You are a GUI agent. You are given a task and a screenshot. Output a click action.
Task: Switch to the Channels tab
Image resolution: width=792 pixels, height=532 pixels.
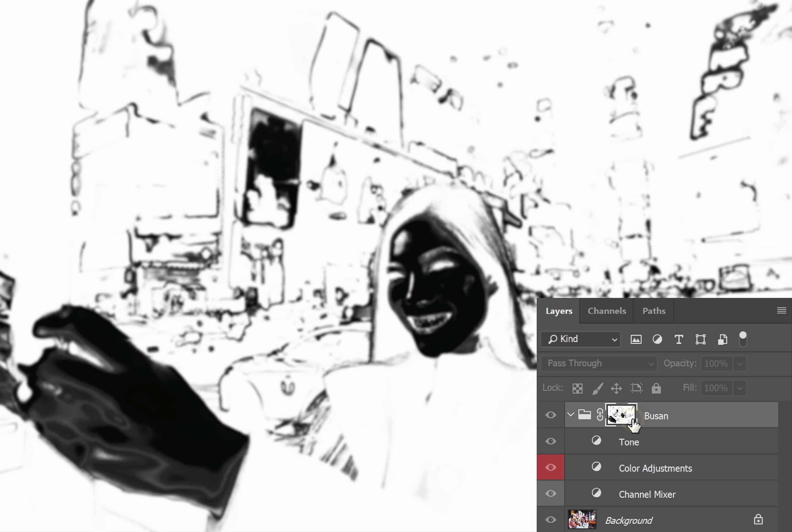click(607, 311)
